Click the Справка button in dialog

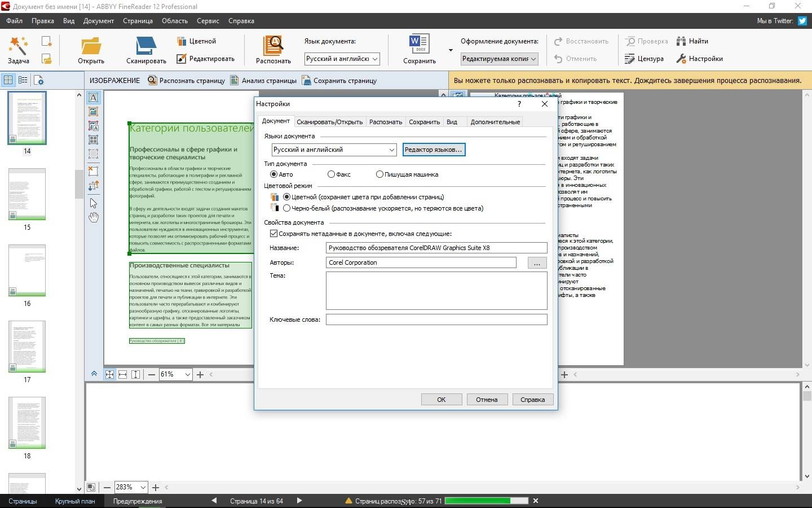pyautogui.click(x=533, y=400)
